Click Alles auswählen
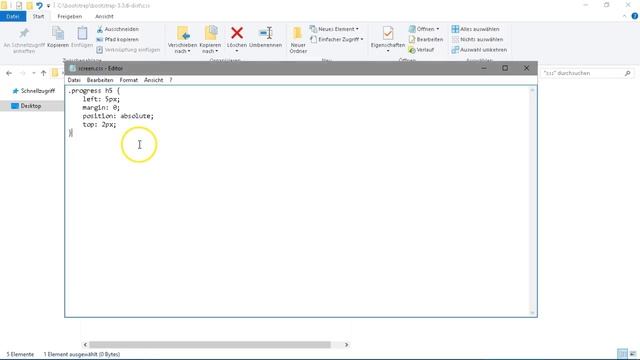This screenshot has width=640, height=360. coord(476,29)
